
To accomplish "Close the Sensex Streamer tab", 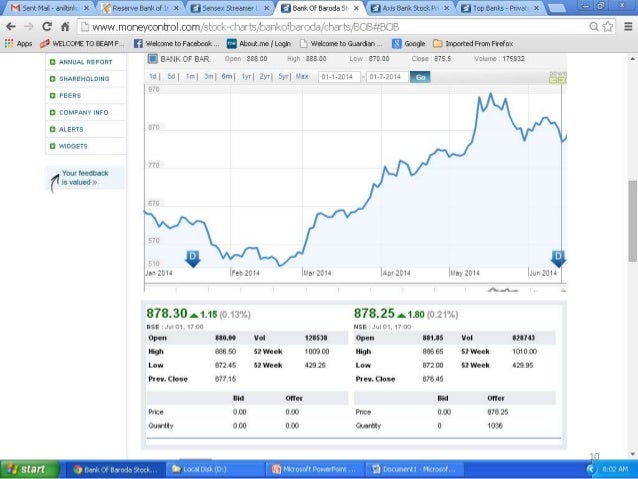I will [266, 8].
